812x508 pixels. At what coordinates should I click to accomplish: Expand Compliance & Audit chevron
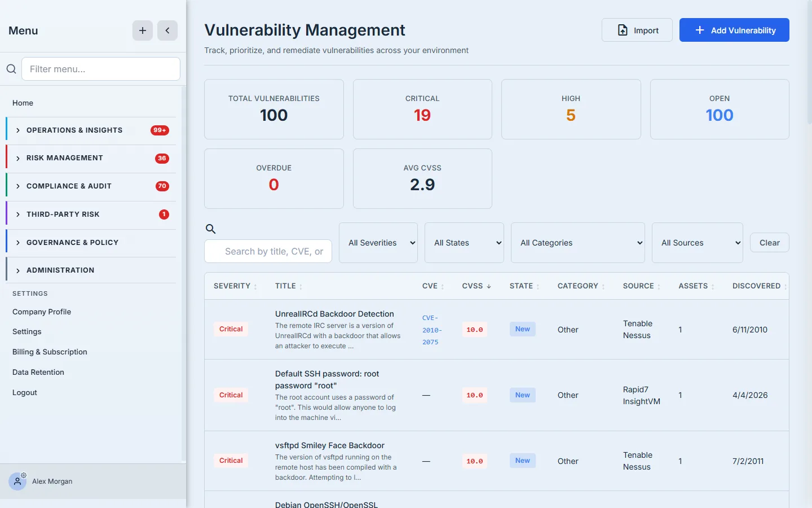pos(18,186)
